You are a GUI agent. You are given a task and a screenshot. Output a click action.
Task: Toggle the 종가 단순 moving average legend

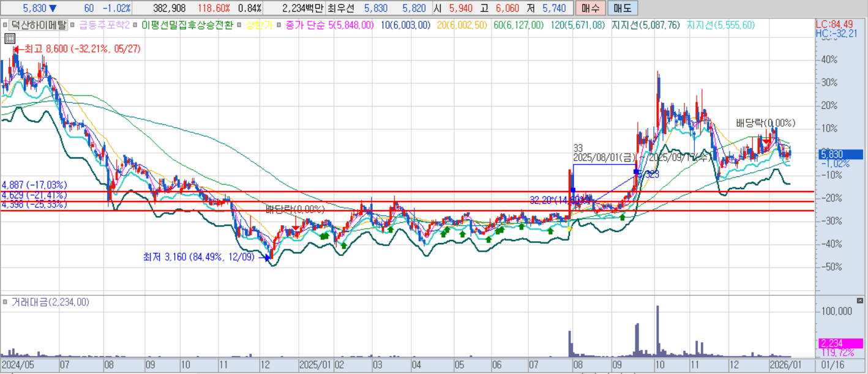305,25
